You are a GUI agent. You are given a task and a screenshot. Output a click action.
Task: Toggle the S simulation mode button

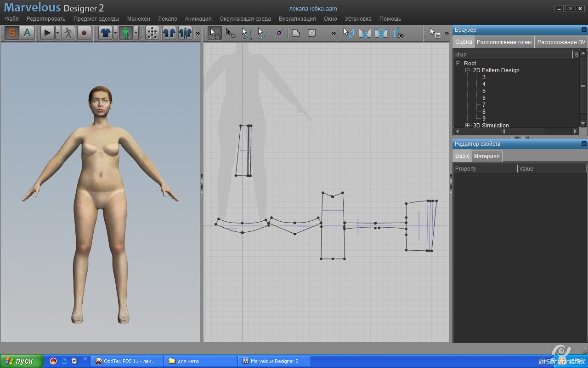[x=12, y=33]
